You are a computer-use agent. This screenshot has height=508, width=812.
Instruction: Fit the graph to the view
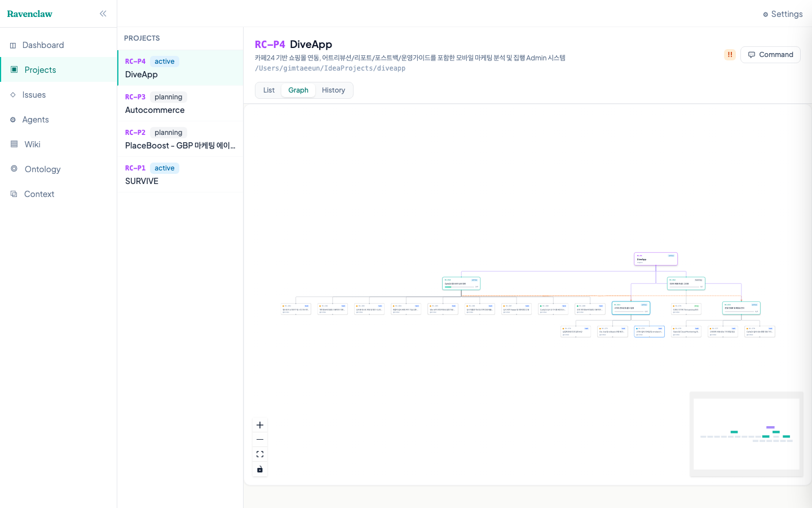(260, 454)
